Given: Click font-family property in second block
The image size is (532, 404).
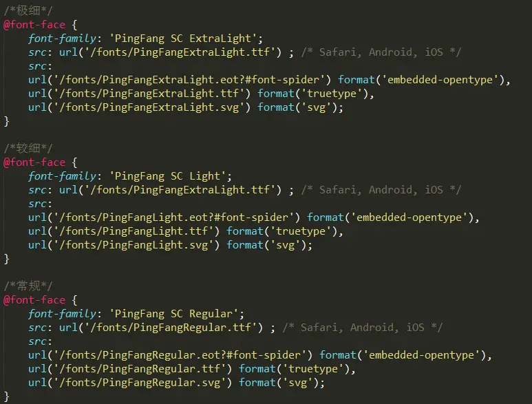Looking at the screenshot, I should tap(63, 176).
